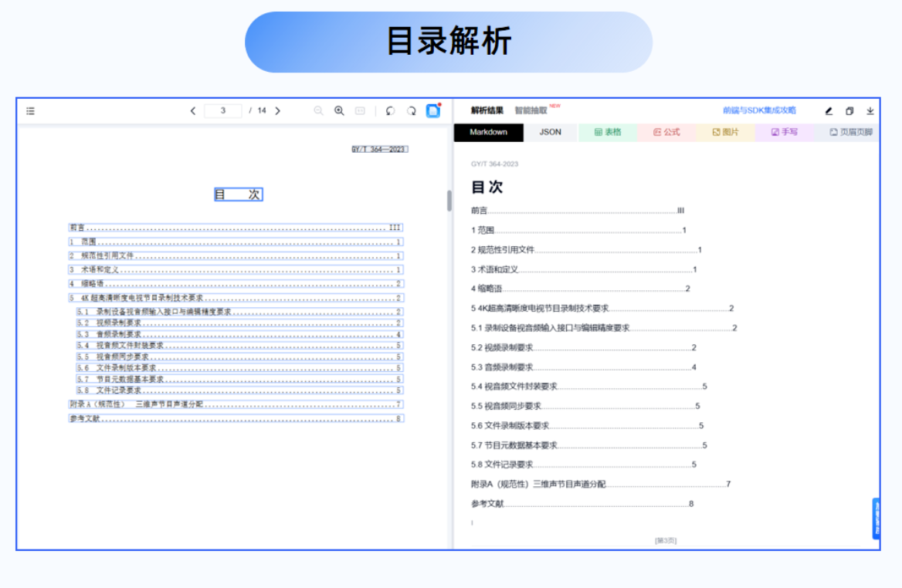Switch to the 智能抽取 tab
The image size is (902, 588).
click(531, 110)
